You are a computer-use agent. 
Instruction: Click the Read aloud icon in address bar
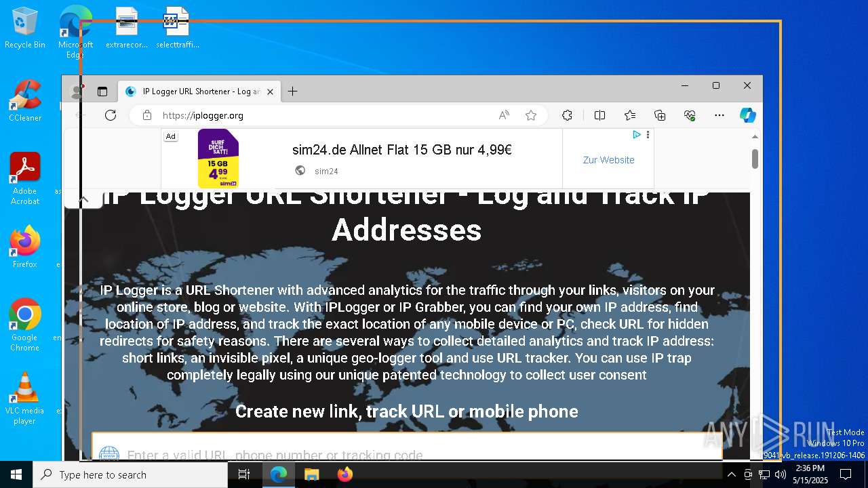coord(504,115)
